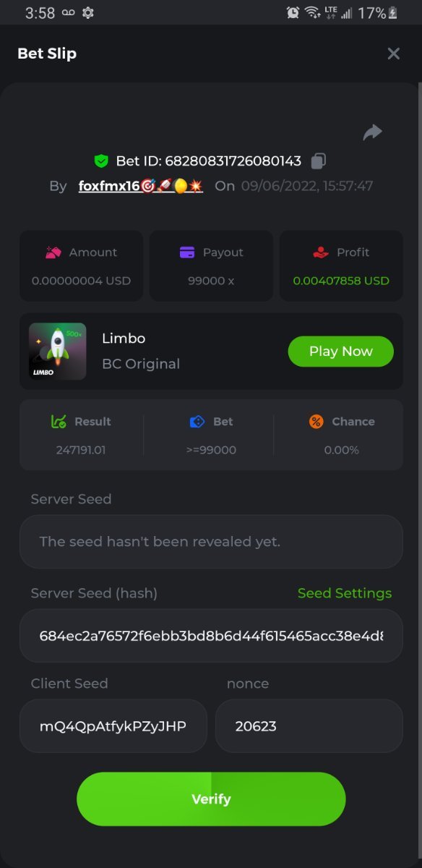This screenshot has height=868, width=422.
Task: Tap the green Result chart icon
Action: (x=59, y=422)
